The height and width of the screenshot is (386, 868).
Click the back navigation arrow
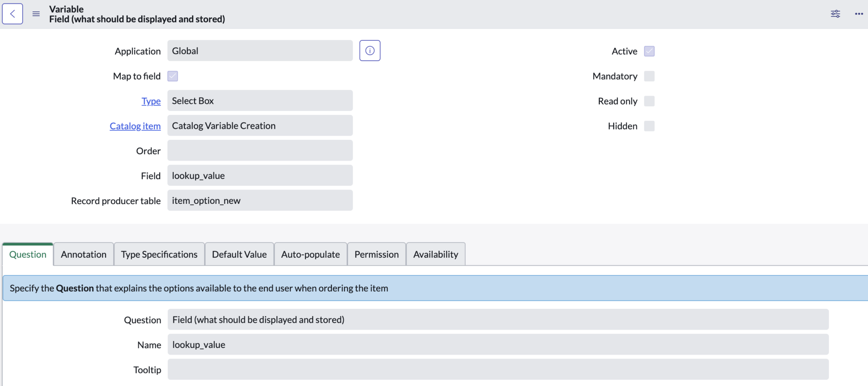[x=12, y=13]
